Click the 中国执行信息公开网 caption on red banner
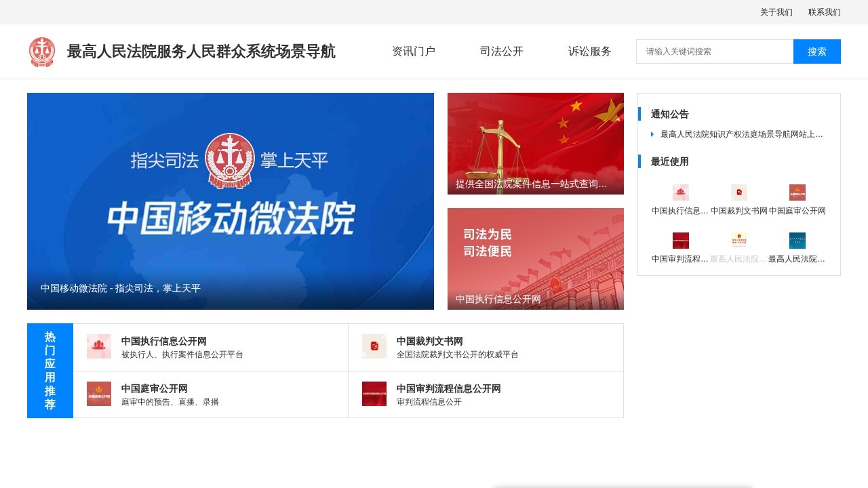This screenshot has height=488, width=868. (x=498, y=299)
